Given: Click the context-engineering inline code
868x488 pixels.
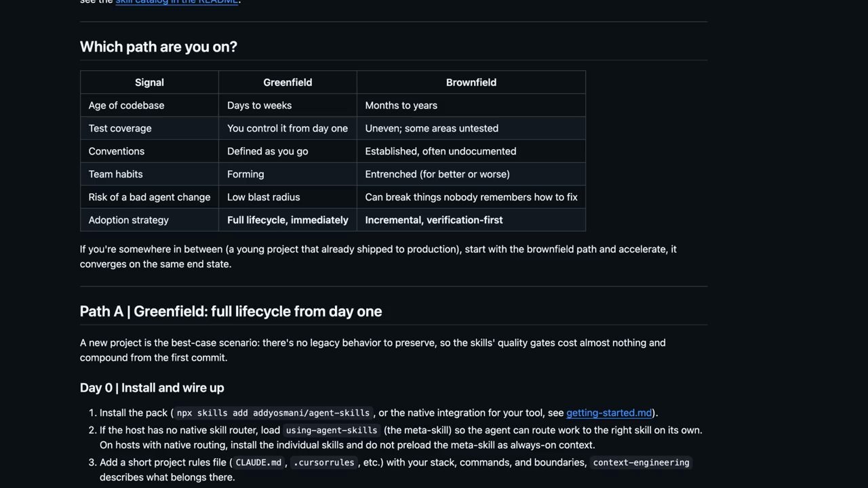Looking at the screenshot, I should coord(641,462).
